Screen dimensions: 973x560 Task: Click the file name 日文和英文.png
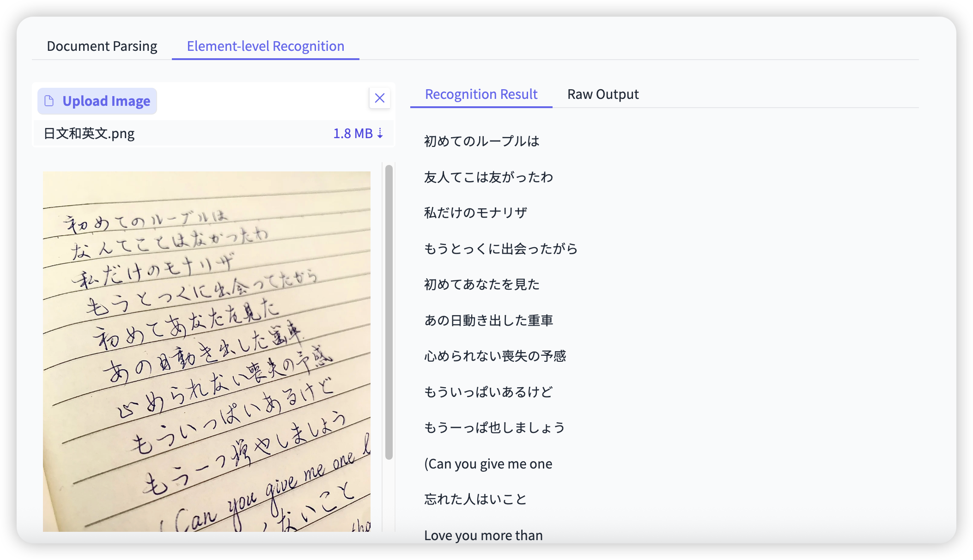[89, 134]
